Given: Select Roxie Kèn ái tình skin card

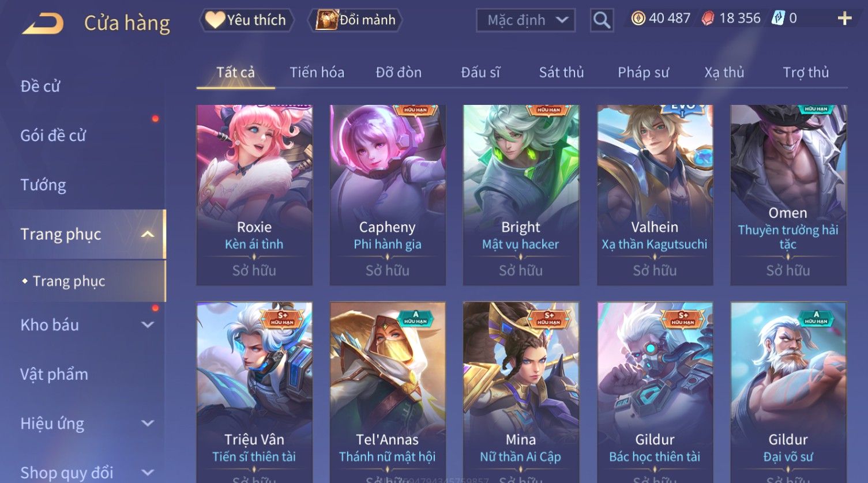Looking at the screenshot, I should click(254, 195).
